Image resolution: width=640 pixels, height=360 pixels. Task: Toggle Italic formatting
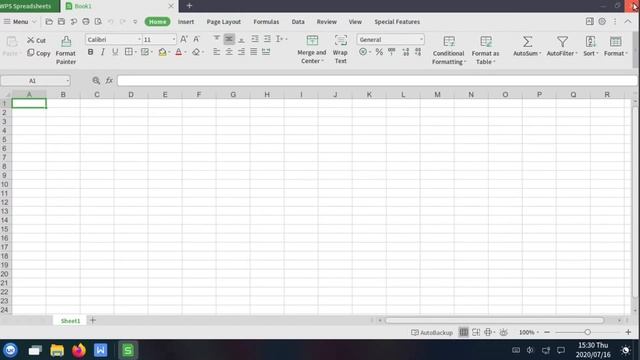(102, 52)
